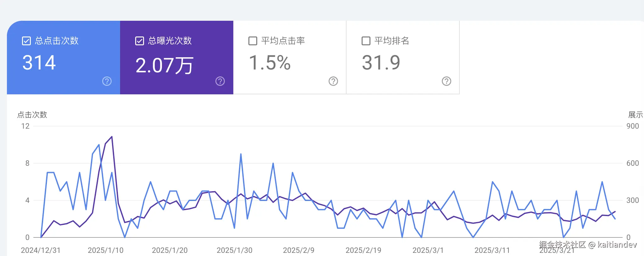Click the 2025/1/30 date label
The height and width of the screenshot is (256, 644).
(235, 250)
